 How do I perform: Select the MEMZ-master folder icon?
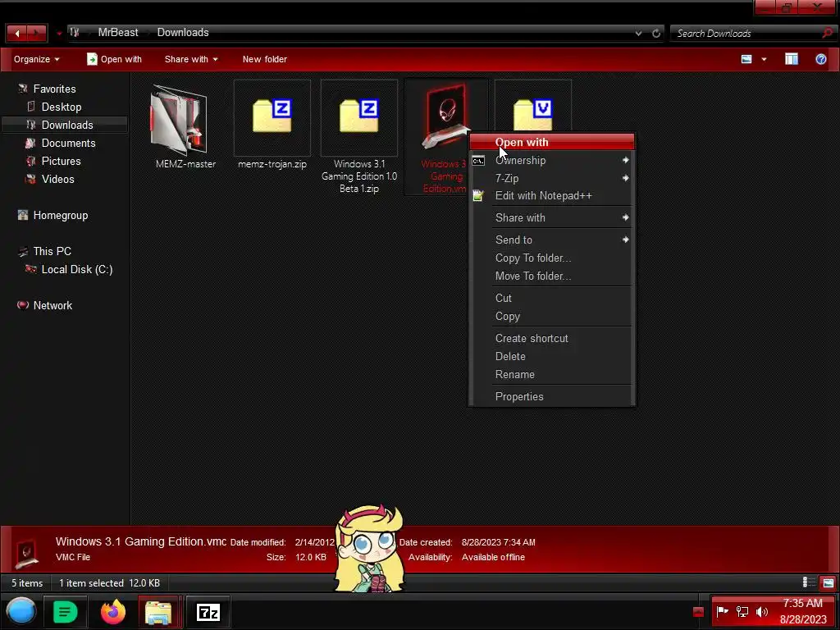pos(180,121)
